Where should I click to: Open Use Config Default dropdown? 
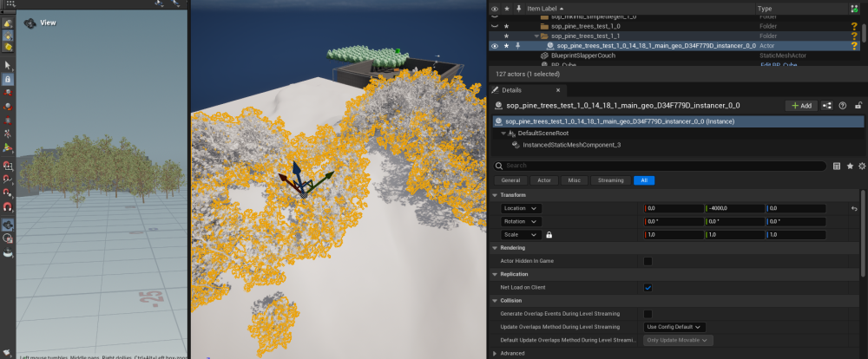[674, 327]
